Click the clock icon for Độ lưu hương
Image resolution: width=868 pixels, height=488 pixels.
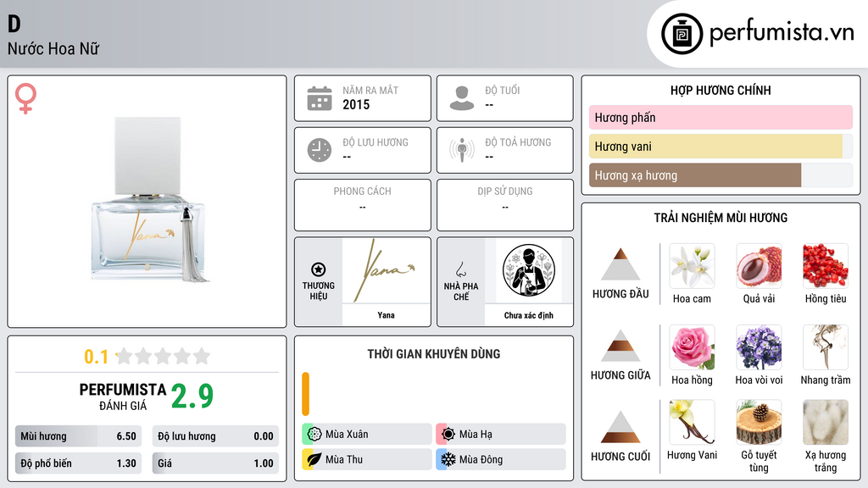point(320,150)
